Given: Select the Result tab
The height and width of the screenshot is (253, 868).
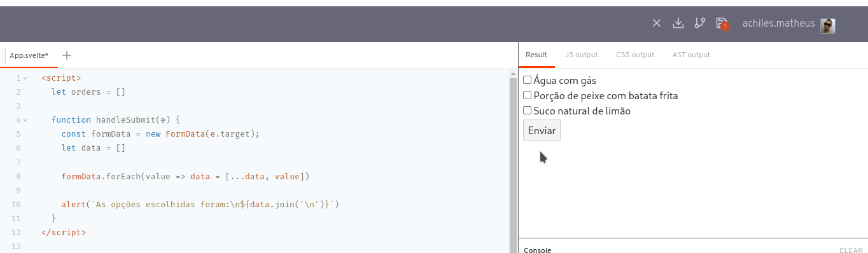Looking at the screenshot, I should point(536,55).
